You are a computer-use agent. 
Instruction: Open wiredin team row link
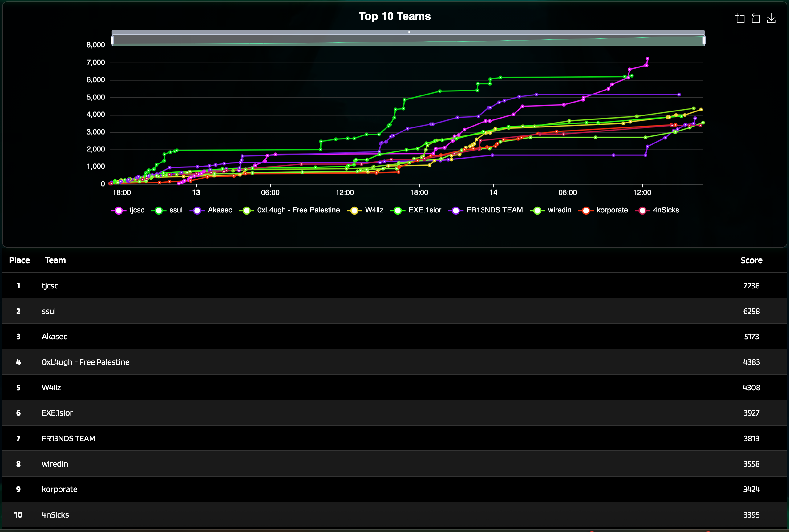55,464
